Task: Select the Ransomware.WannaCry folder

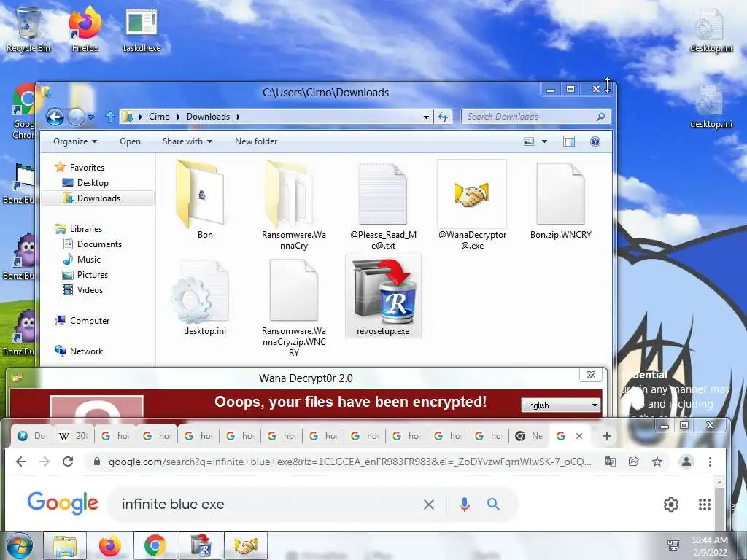Action: [294, 205]
